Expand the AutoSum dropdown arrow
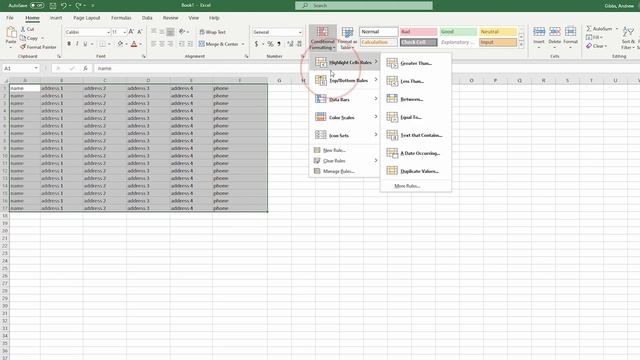This screenshot has height=360, width=640. tap(617, 29)
